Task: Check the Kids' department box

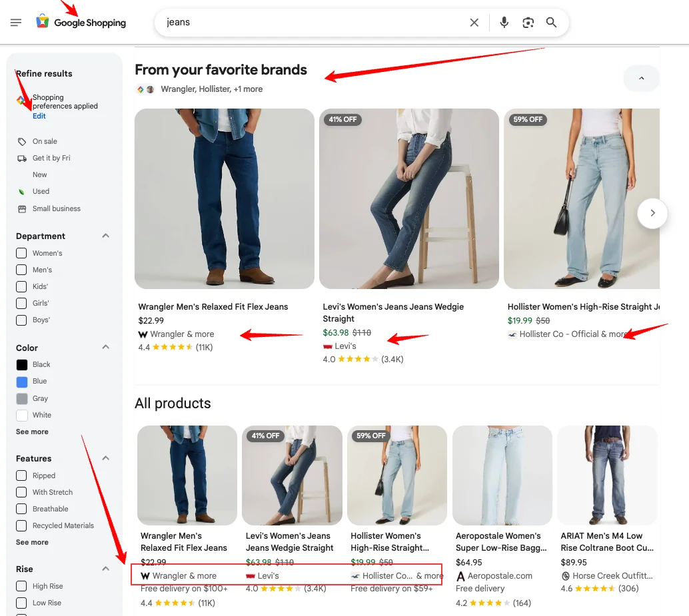Action: click(21, 287)
